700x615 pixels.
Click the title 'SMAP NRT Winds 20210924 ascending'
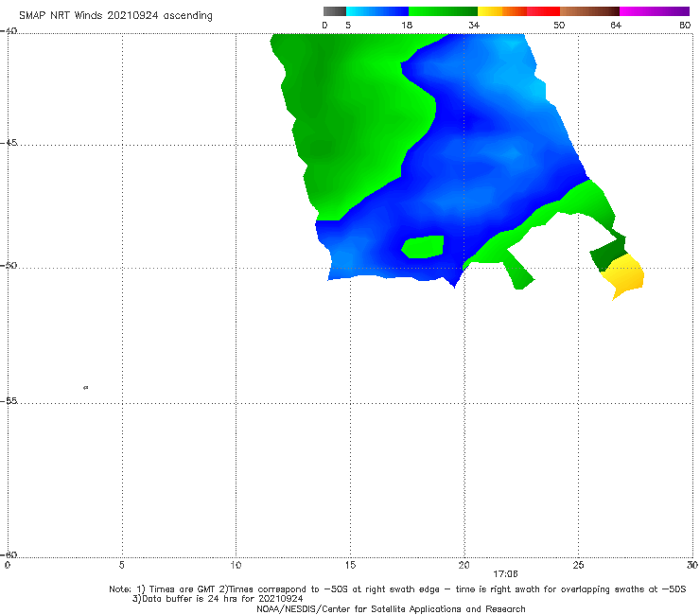(x=115, y=15)
